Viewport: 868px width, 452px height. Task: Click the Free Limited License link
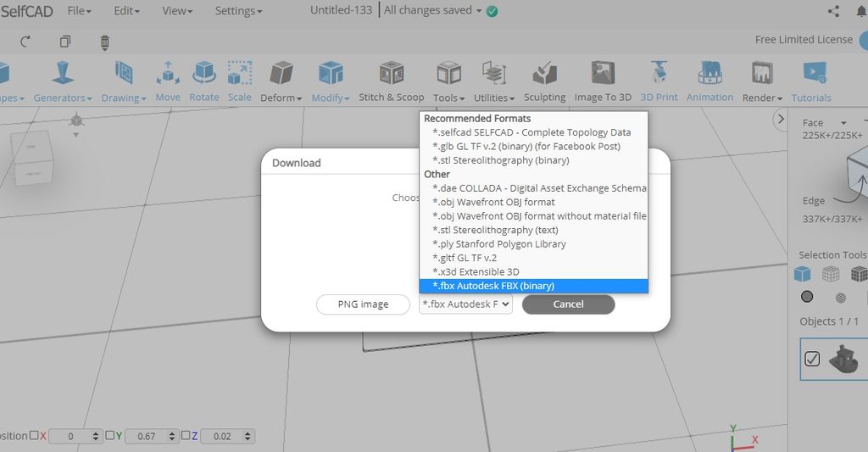pyautogui.click(x=804, y=40)
